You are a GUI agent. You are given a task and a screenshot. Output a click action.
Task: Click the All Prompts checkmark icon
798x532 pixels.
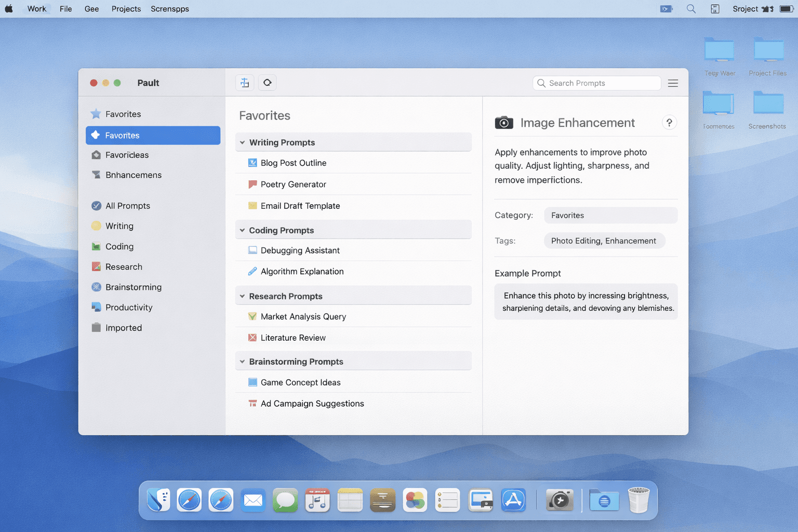[96, 206]
